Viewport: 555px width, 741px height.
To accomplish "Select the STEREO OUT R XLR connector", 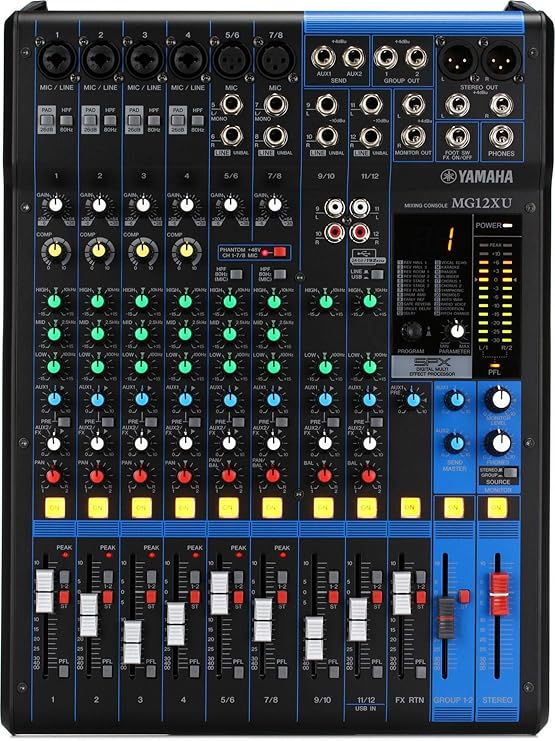I will (x=501, y=61).
